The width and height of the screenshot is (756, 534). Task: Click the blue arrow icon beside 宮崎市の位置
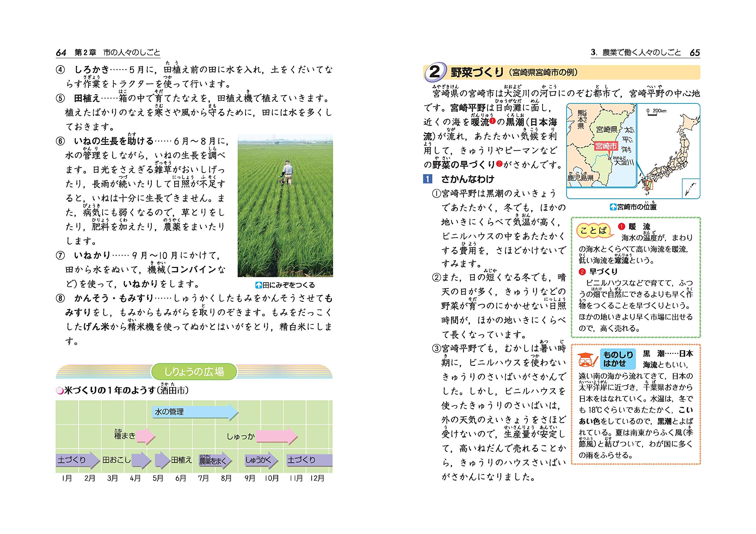[613, 207]
